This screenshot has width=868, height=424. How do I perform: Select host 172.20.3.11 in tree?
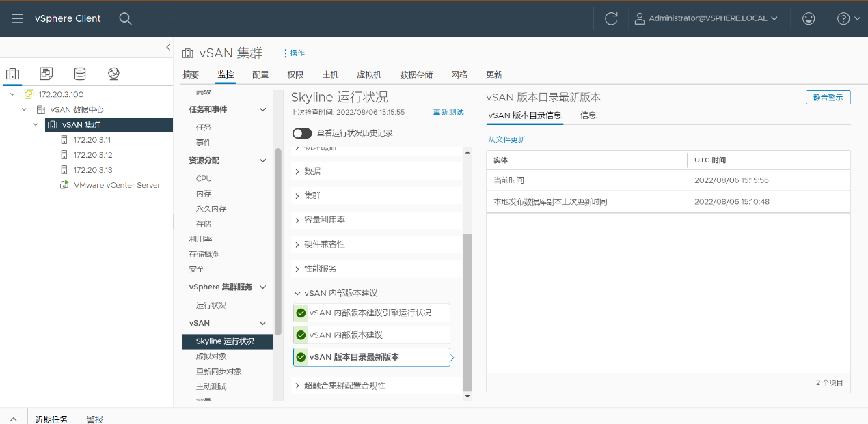(x=92, y=139)
